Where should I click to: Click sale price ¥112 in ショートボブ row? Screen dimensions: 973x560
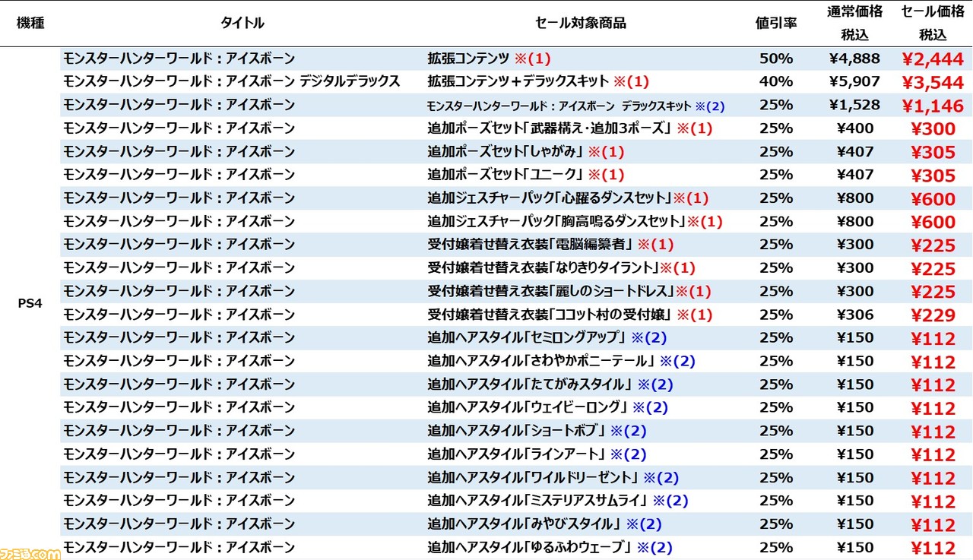933,432
